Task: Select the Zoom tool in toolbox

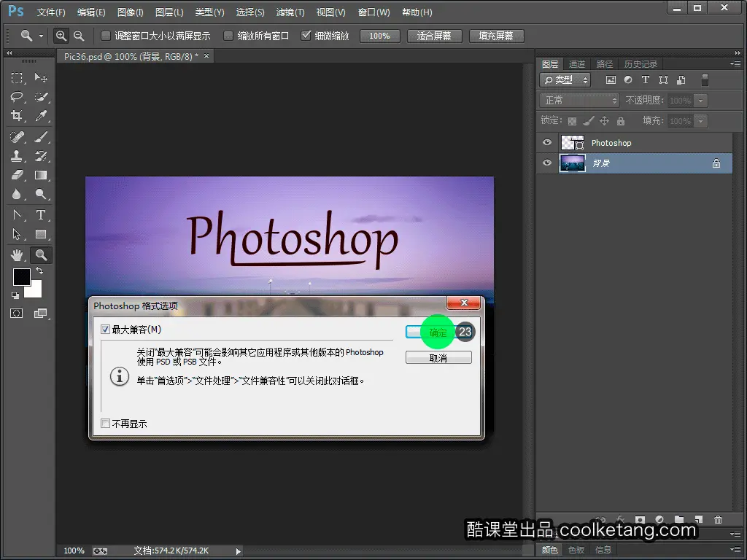Action: pyautogui.click(x=41, y=255)
